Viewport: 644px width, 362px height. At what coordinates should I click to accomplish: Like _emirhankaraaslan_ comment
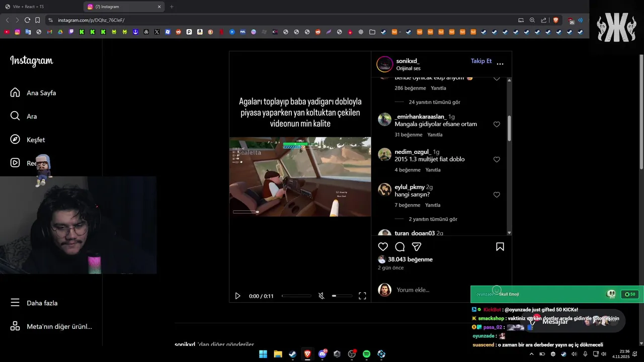pyautogui.click(x=497, y=124)
